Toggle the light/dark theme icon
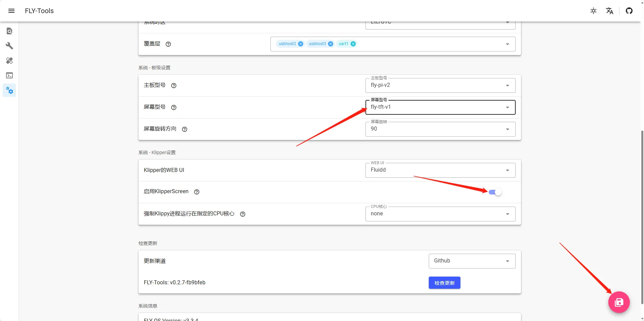This screenshot has width=644, height=321. pyautogui.click(x=593, y=11)
